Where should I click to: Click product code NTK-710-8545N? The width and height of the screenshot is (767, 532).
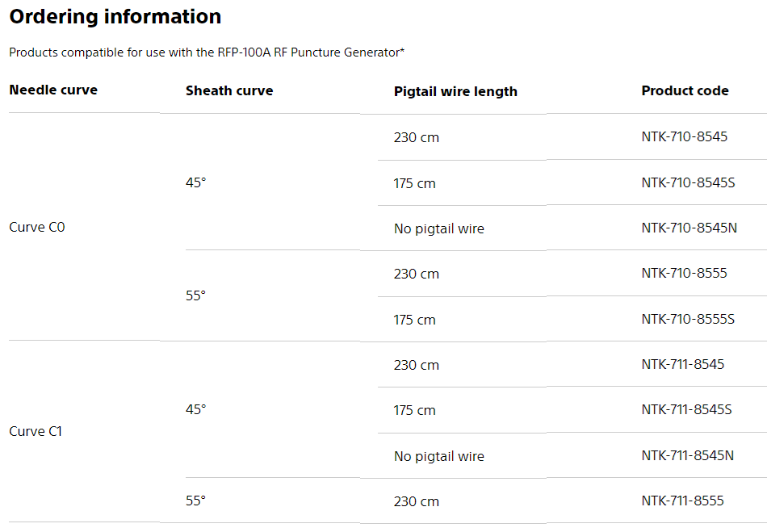pos(689,228)
